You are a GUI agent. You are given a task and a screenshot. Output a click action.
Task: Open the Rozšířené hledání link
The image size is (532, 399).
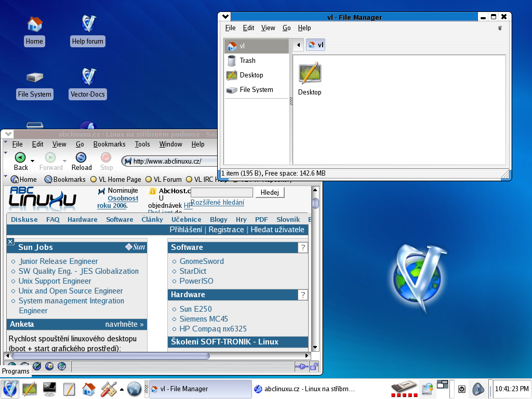(217, 203)
